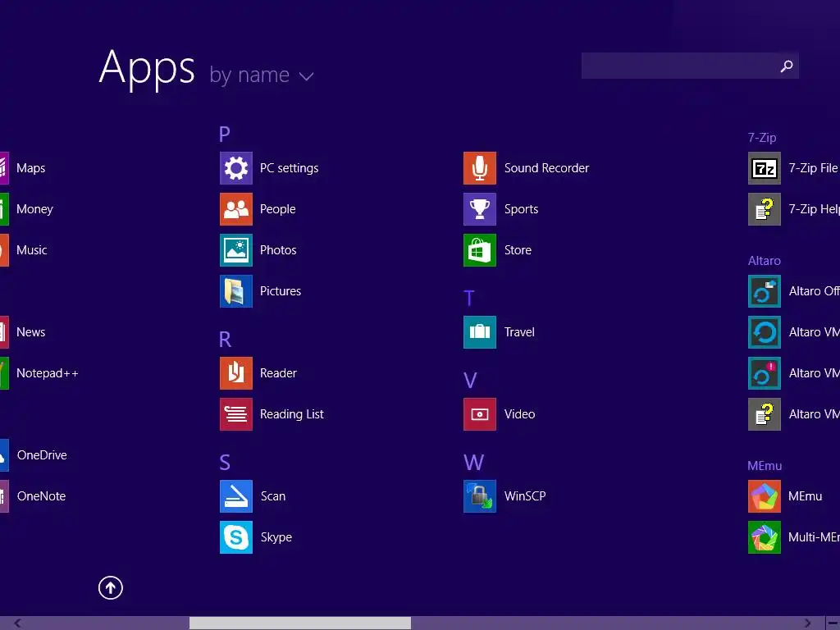Click the letter T group header

point(468,298)
